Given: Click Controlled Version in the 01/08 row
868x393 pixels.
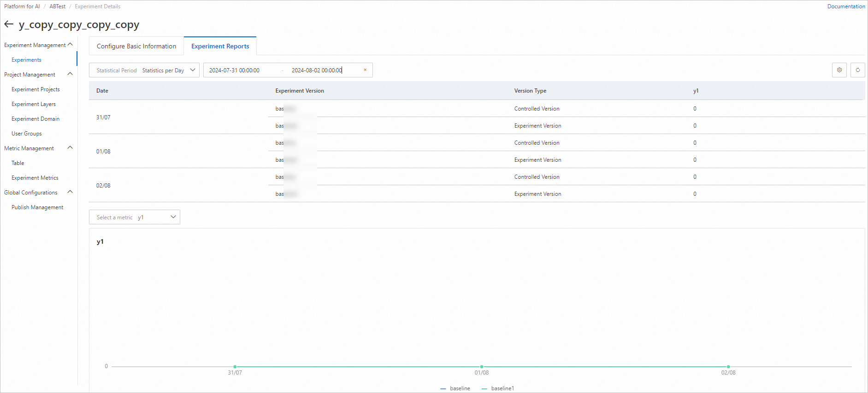Looking at the screenshot, I should 537,143.
